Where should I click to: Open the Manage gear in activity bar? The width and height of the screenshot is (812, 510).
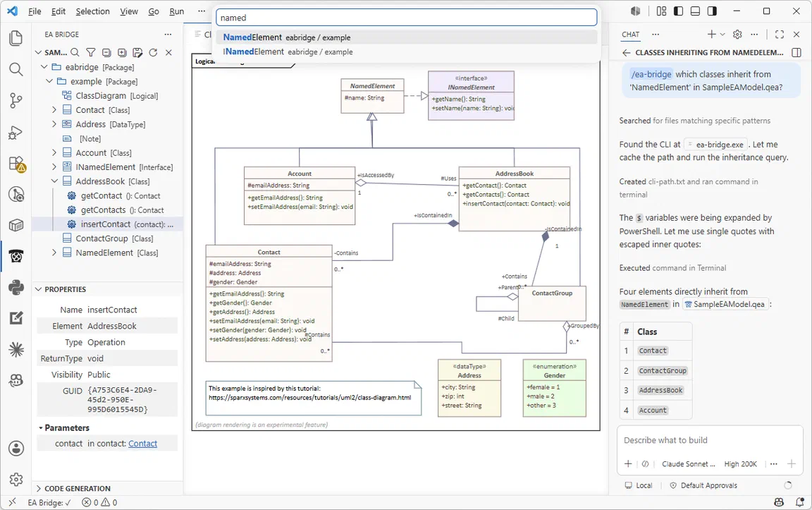tap(16, 480)
